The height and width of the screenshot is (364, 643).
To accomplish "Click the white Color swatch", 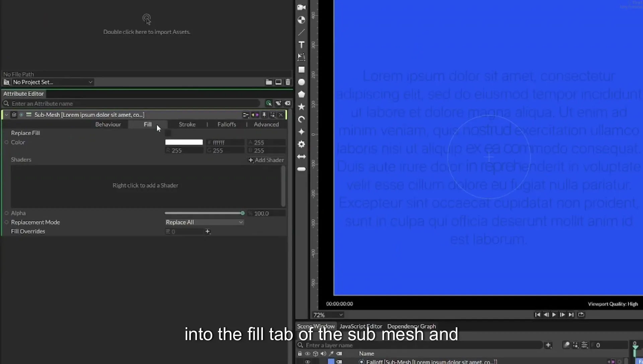I will [x=184, y=142].
